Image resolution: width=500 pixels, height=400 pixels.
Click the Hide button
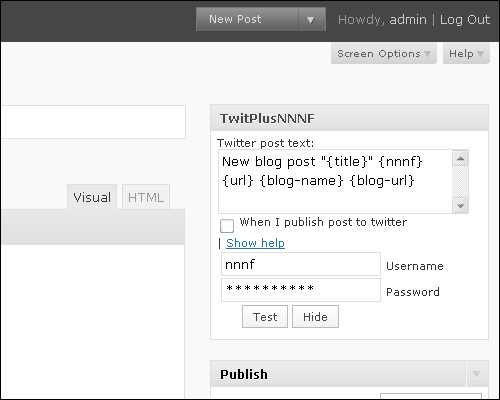[315, 317]
